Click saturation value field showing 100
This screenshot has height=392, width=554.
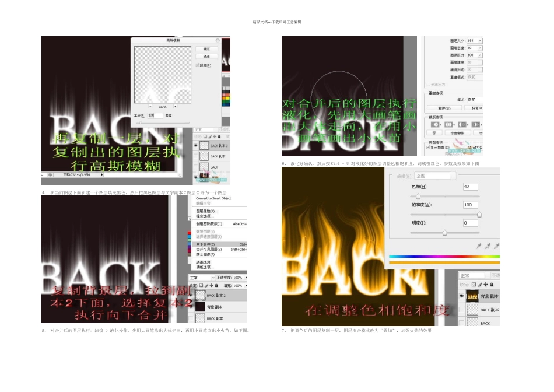pos(470,205)
